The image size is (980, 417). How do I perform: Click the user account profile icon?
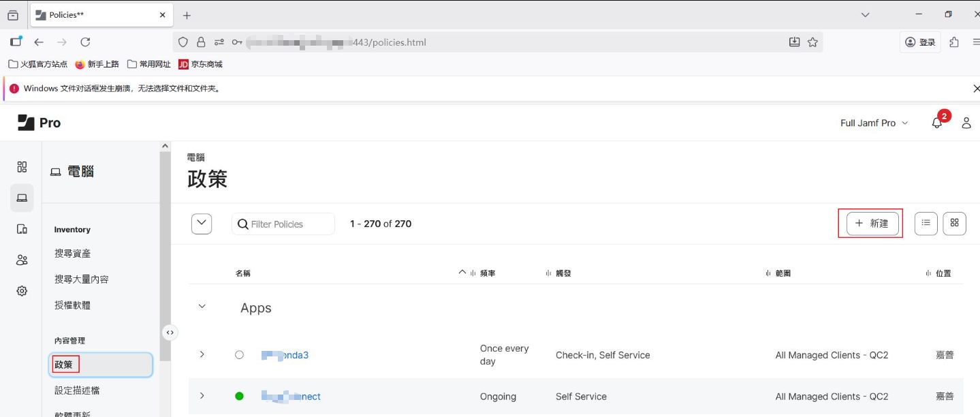pos(966,123)
